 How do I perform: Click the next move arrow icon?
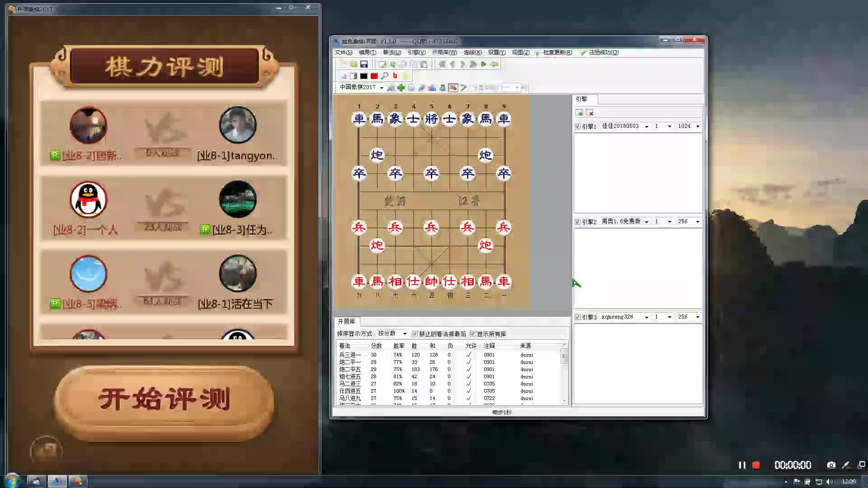[x=462, y=64]
